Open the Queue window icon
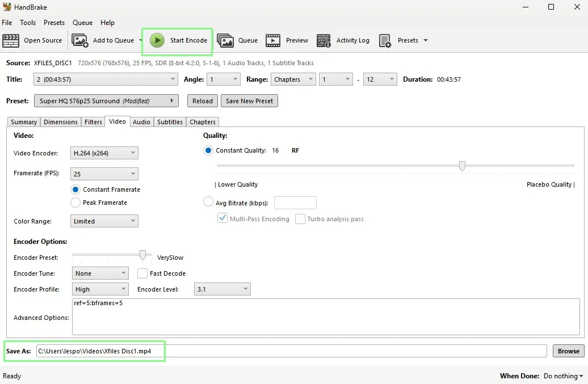Viewport: 588px width, 384px height. click(225, 40)
